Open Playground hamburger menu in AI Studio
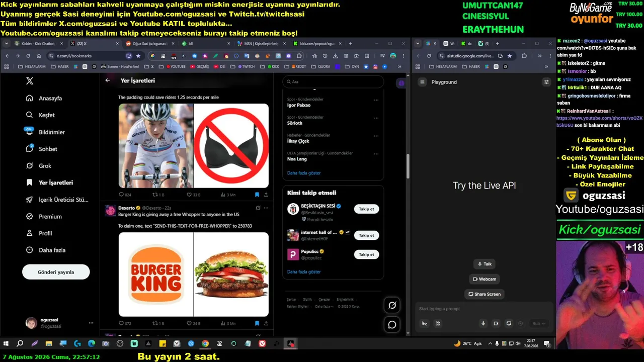 (423, 82)
